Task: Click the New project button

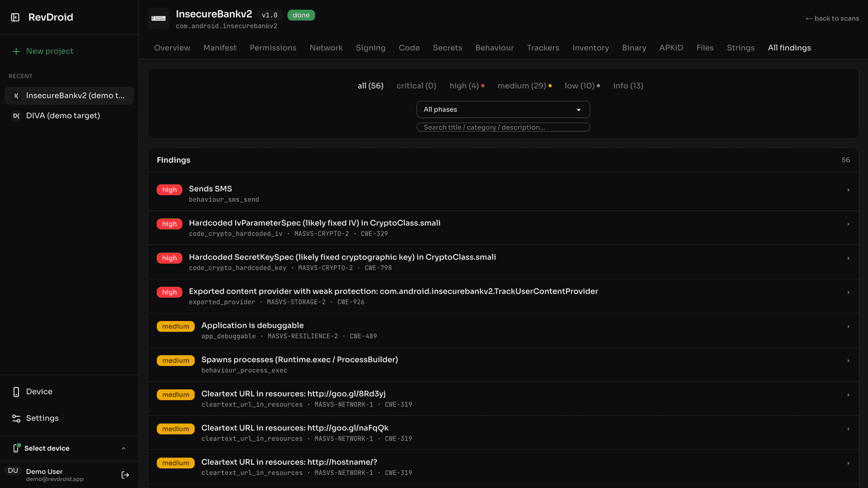Action: (x=69, y=52)
